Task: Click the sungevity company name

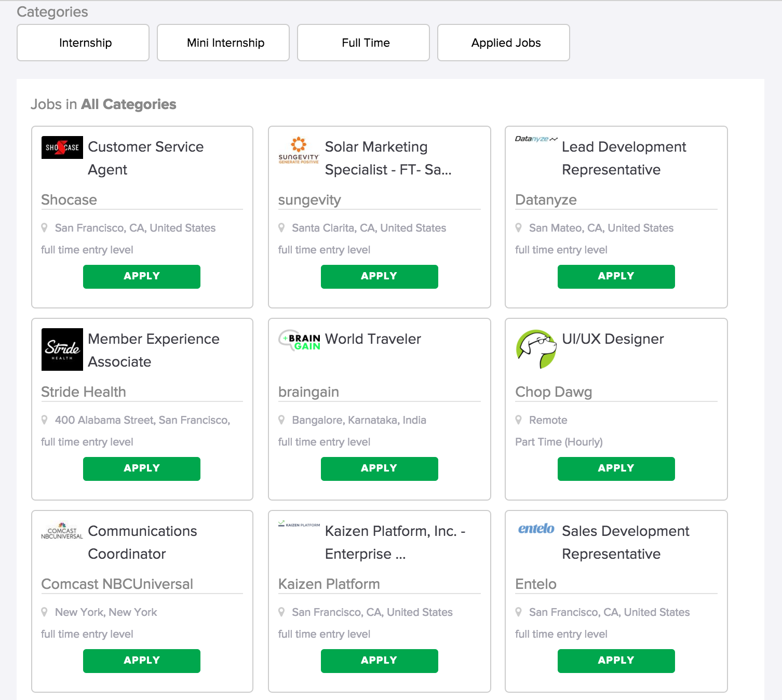Action: pyautogui.click(x=309, y=200)
